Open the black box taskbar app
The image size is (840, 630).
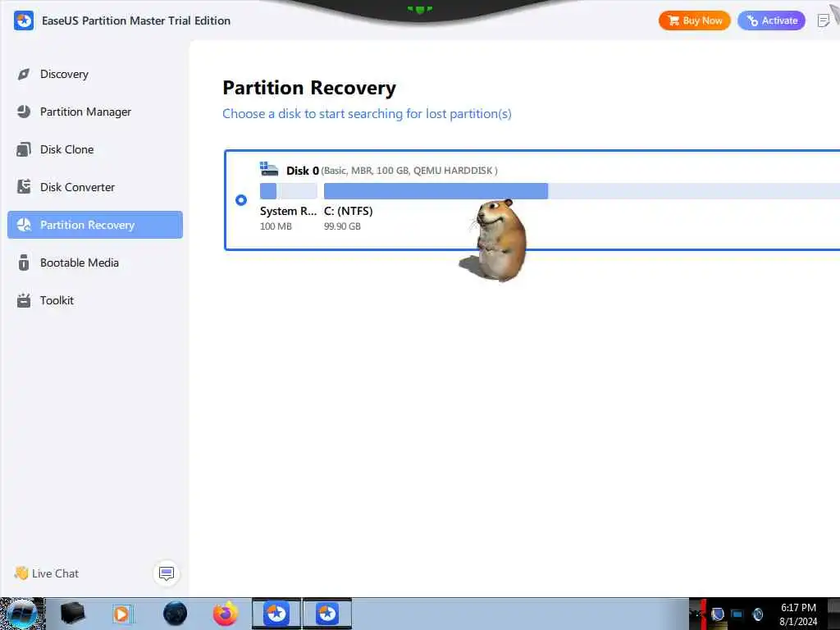coord(72,614)
